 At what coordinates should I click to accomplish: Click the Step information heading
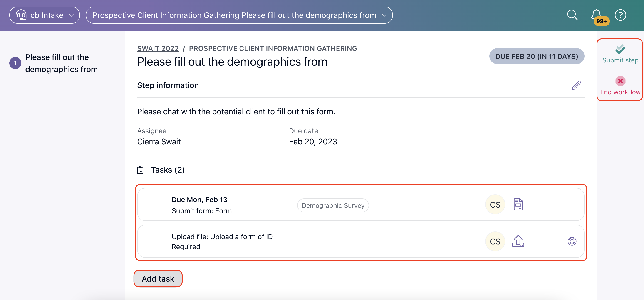coord(168,85)
